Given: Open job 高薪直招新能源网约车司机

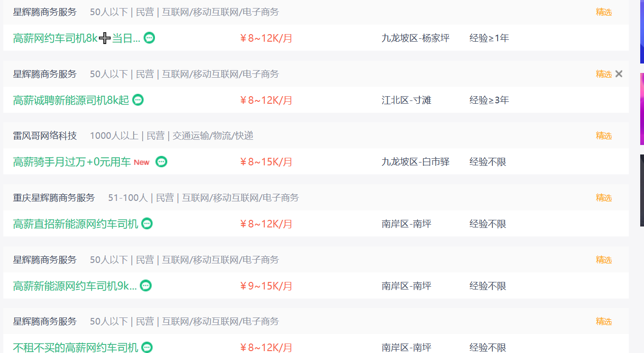Looking at the screenshot, I should pos(76,224).
